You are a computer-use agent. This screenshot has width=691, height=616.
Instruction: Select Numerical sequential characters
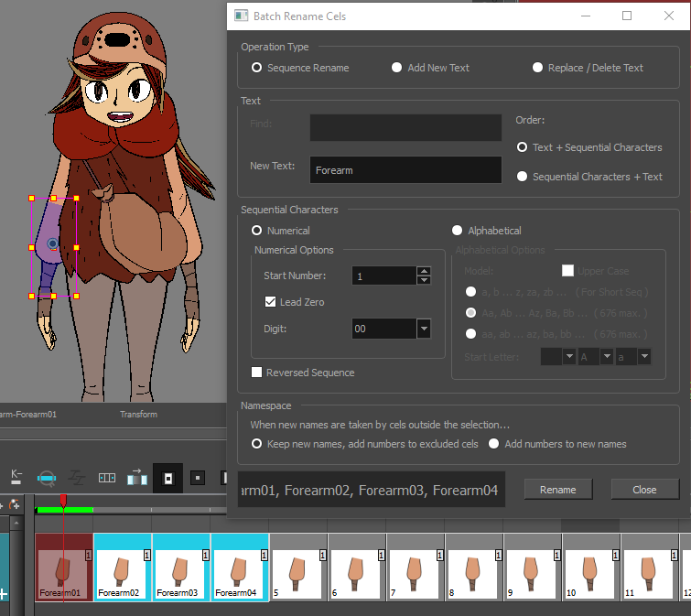(x=256, y=231)
